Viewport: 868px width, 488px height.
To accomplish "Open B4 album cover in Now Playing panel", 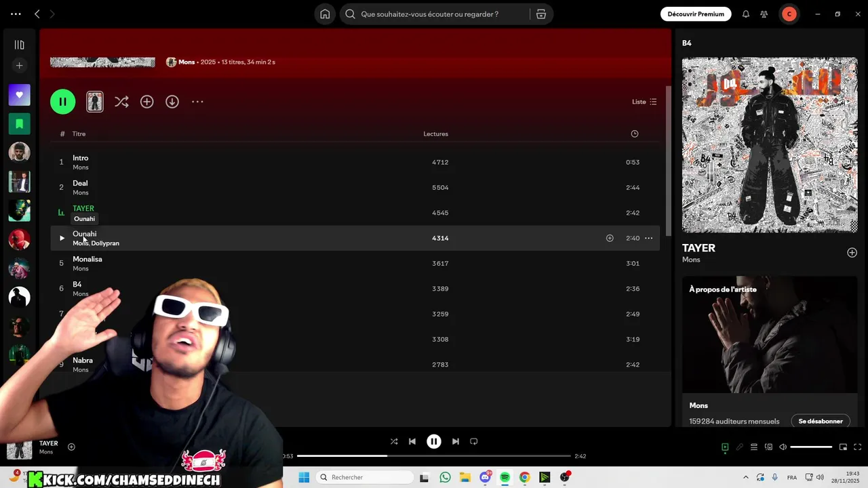I will 770,144.
